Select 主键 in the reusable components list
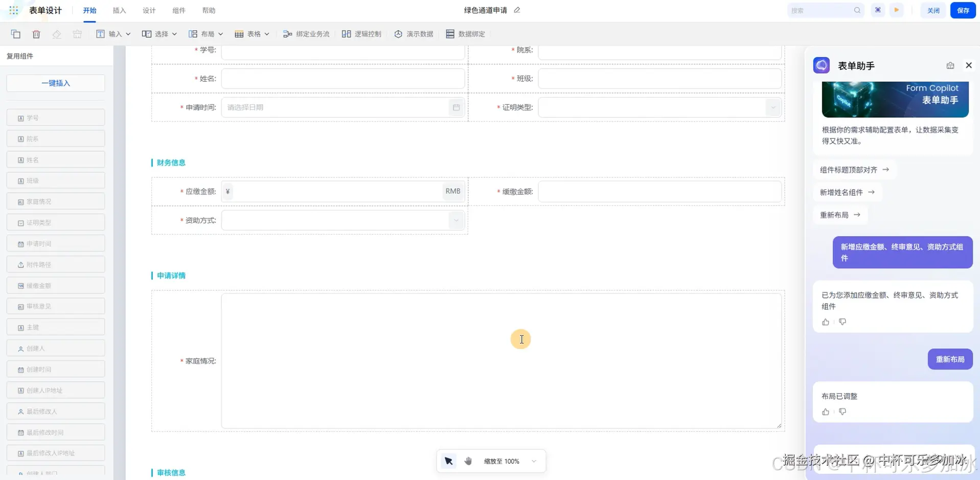 coord(56,327)
